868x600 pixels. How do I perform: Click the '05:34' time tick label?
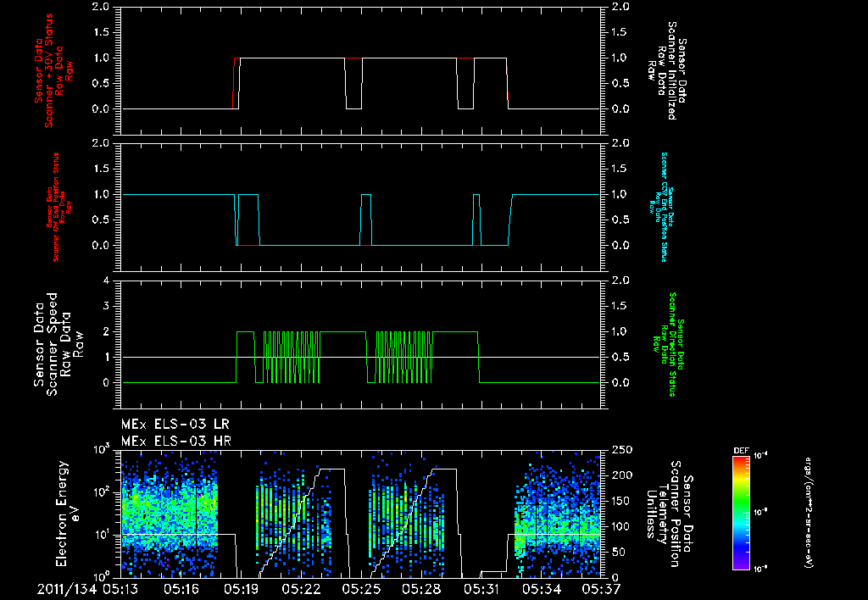point(541,589)
